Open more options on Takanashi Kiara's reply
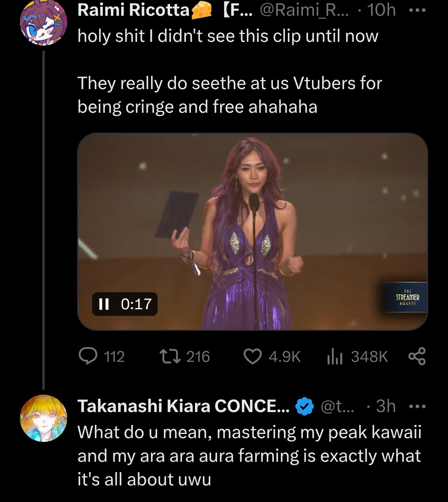 (x=417, y=406)
